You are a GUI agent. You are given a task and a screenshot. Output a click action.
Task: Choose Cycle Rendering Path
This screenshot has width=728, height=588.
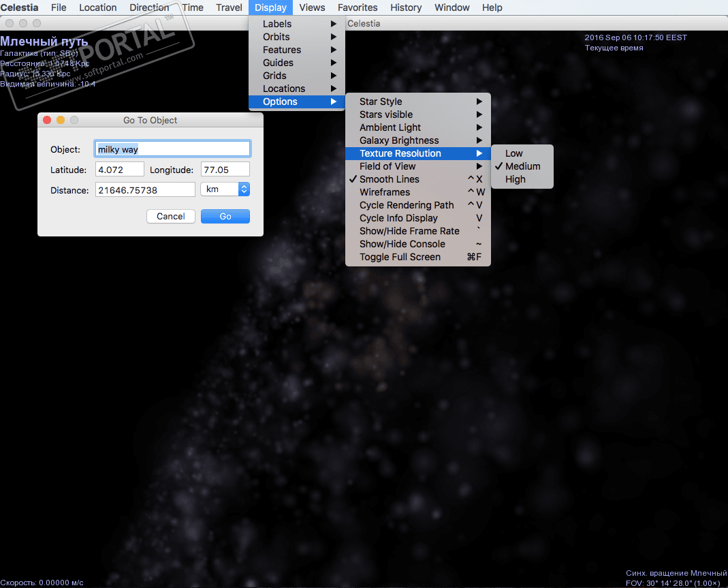click(418, 205)
